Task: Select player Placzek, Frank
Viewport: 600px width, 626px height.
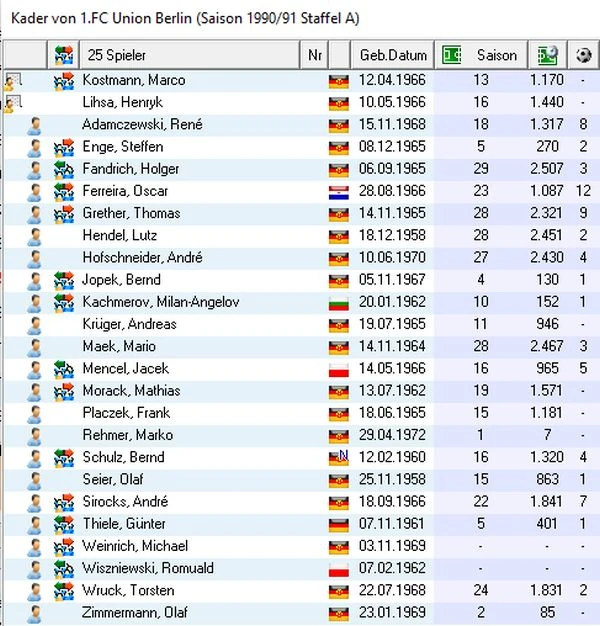Action: 126,413
